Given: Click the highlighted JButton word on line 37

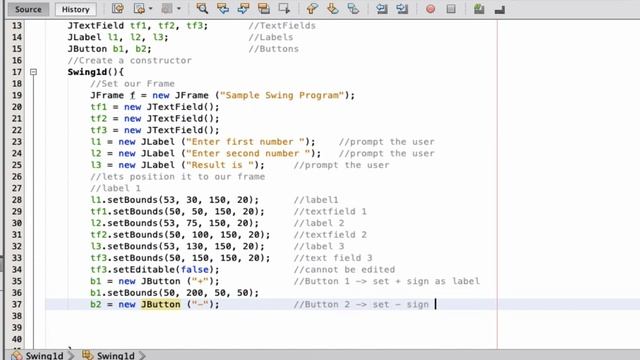Looking at the screenshot, I should pyautogui.click(x=160, y=304).
